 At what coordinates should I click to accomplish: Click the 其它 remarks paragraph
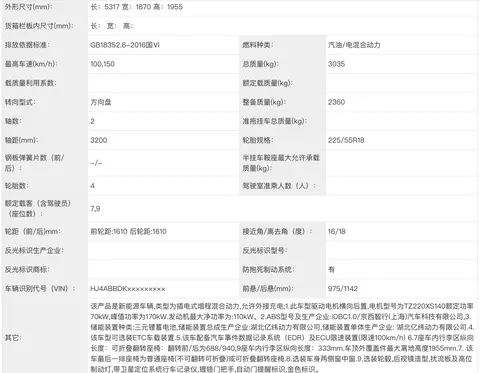[x=282, y=337]
